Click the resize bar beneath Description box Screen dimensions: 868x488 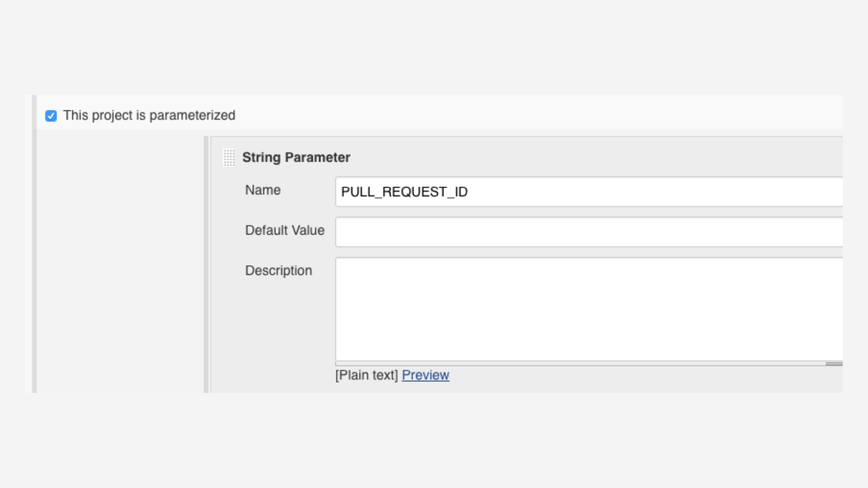pyautogui.click(x=579, y=364)
